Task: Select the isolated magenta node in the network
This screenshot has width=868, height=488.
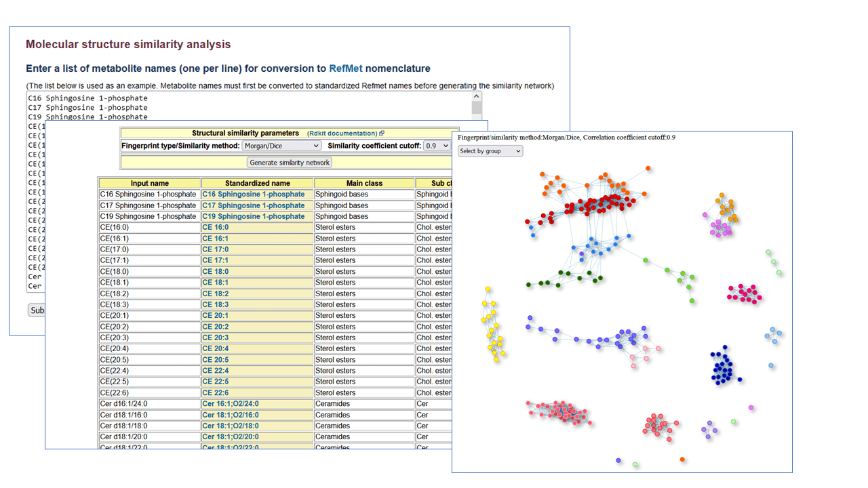Action: pos(751,408)
